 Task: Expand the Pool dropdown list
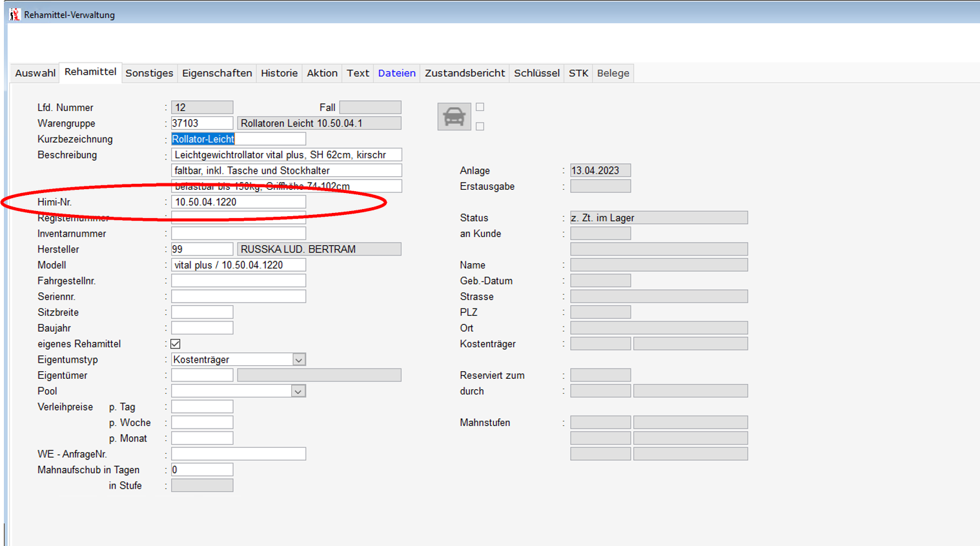(298, 391)
